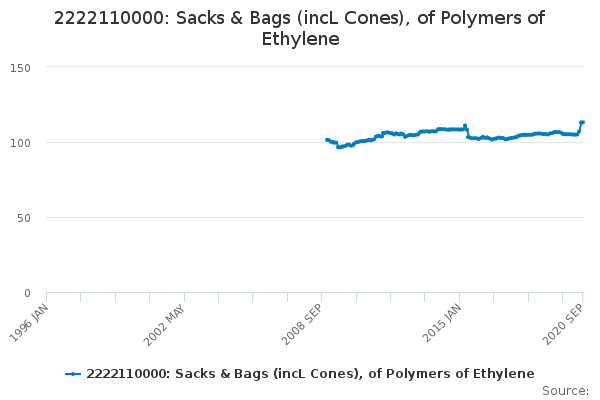Click the data spike near 2015 JAN
Screen dimensions: 600x400
[465, 126]
